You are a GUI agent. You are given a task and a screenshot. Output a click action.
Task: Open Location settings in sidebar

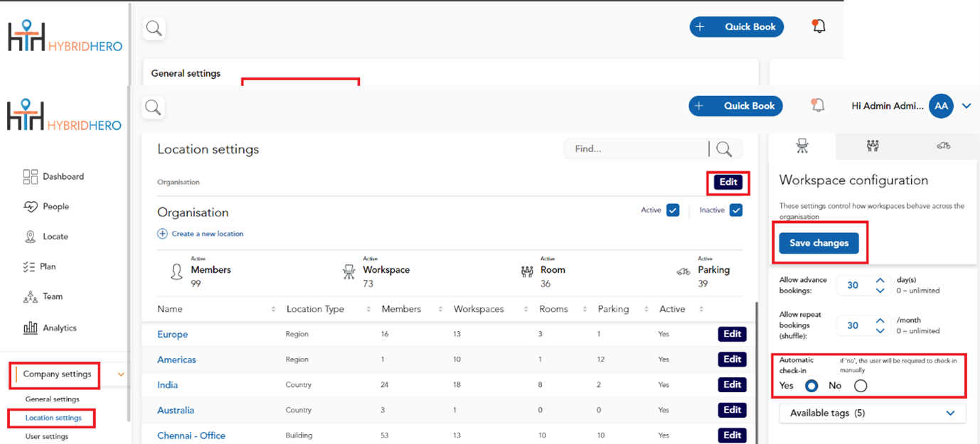click(53, 418)
